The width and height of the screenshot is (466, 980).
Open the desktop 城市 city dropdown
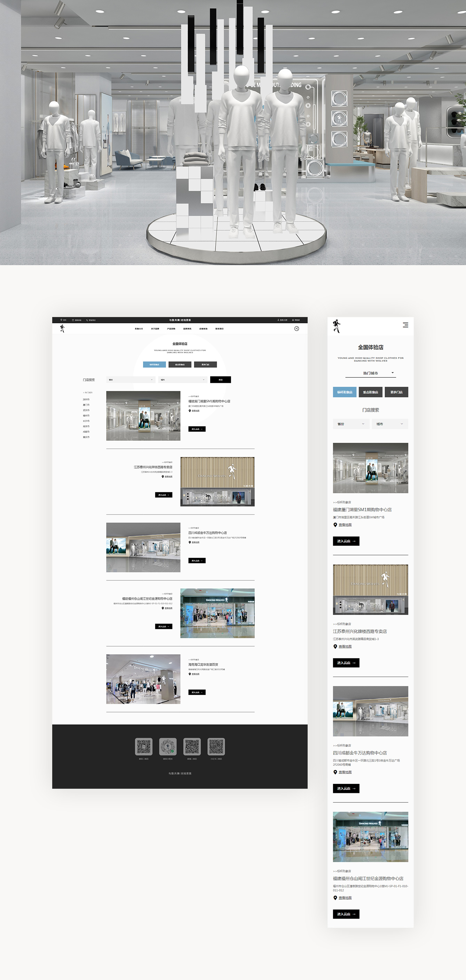[183, 380]
